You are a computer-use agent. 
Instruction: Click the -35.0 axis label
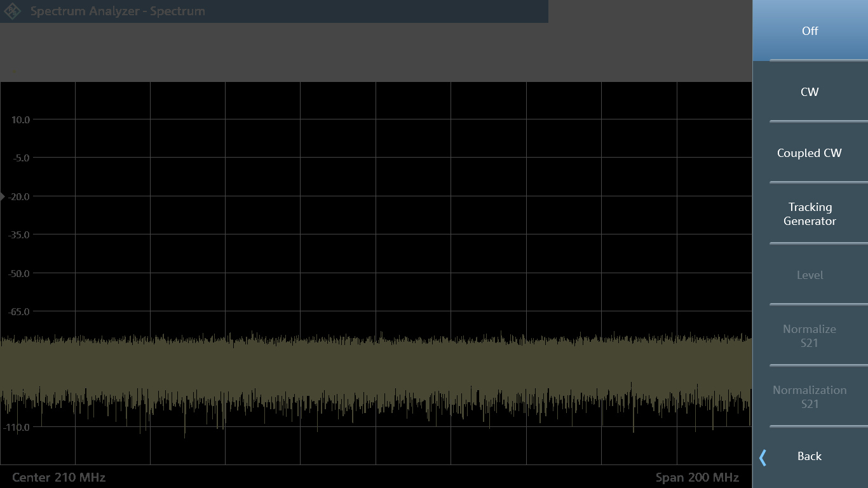(19, 234)
